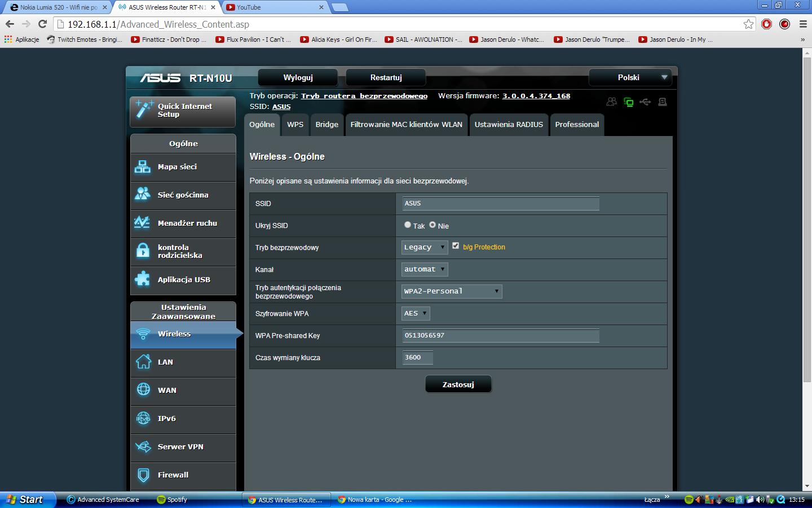Click the Wyloguj button
Image resolution: width=812 pixels, height=508 pixels.
click(x=298, y=77)
